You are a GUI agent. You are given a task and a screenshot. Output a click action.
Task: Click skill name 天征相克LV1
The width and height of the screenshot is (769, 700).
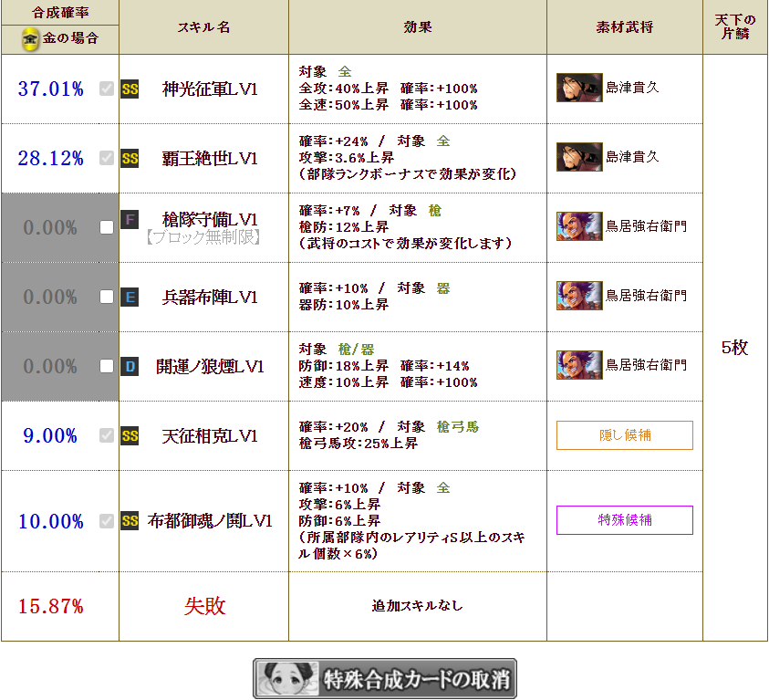210,435
